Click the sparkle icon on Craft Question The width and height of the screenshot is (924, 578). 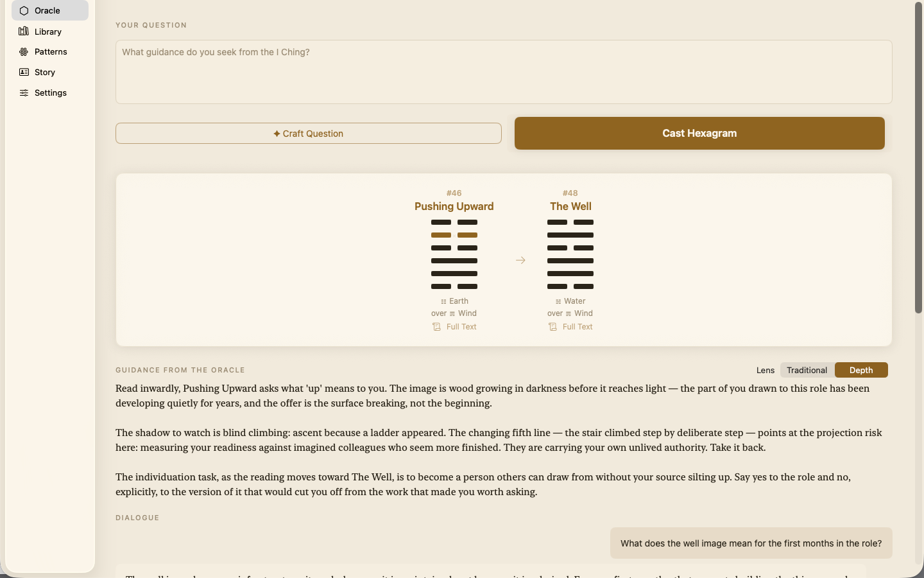point(277,134)
